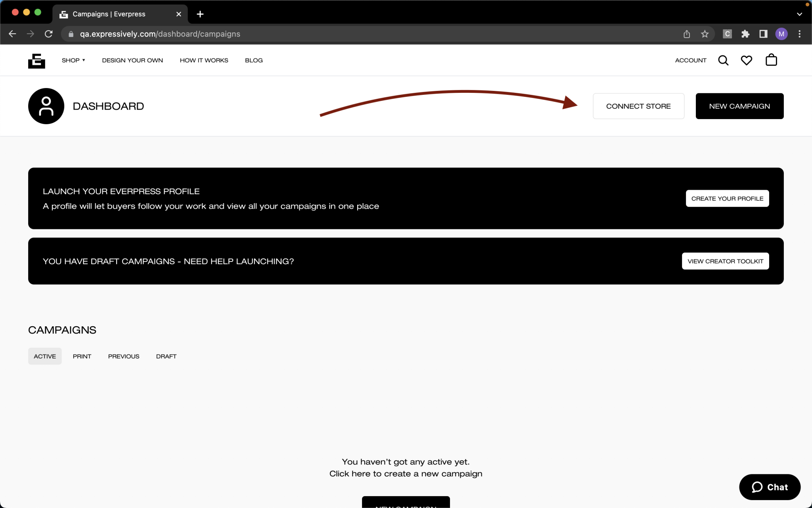Click the CONNECT STORE button
The width and height of the screenshot is (812, 508).
click(638, 106)
